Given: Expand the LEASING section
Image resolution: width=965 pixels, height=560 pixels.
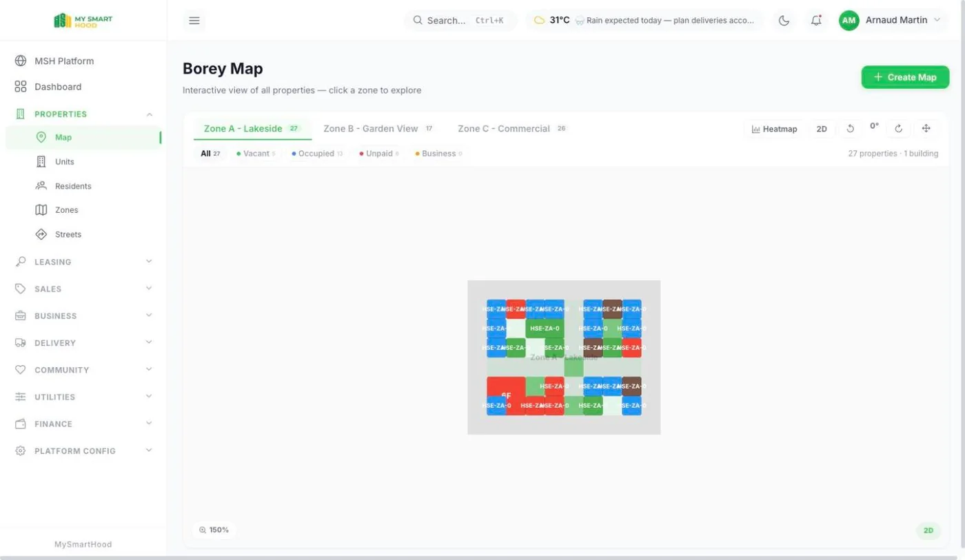Looking at the screenshot, I should pyautogui.click(x=83, y=262).
